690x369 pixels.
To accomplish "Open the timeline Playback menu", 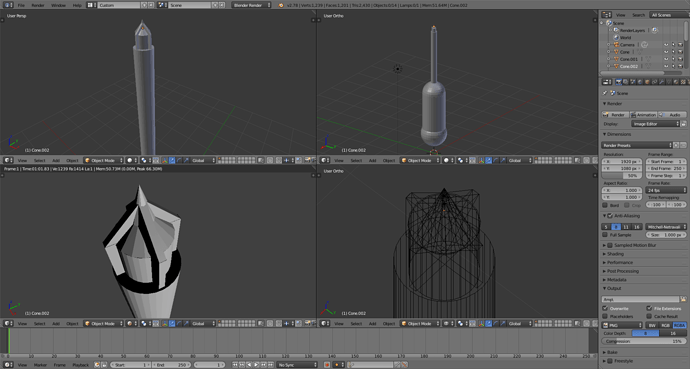I will tap(81, 365).
